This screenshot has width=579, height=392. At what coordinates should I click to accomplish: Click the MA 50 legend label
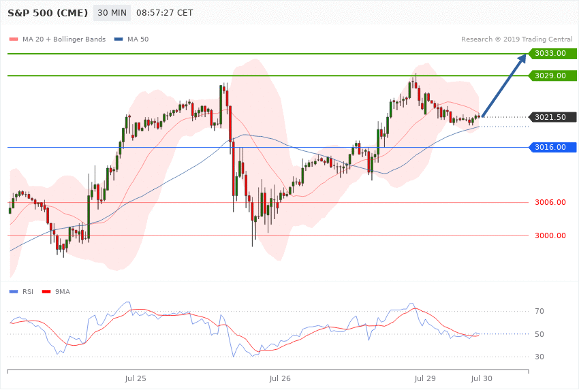(138, 39)
